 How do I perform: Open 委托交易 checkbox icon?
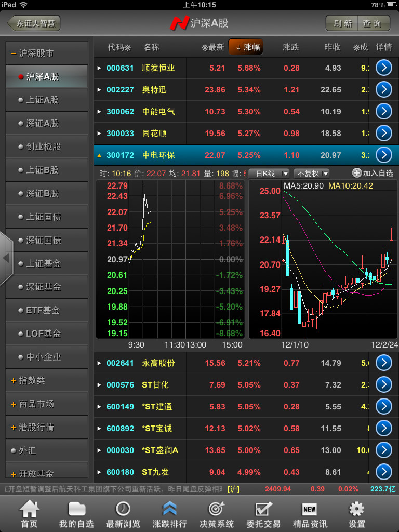coord(263,514)
